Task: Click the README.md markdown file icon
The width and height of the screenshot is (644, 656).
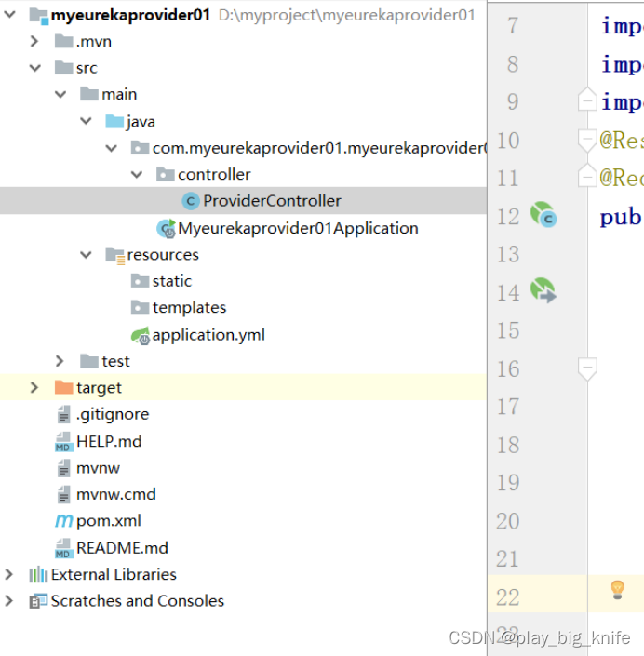Action: (64, 548)
